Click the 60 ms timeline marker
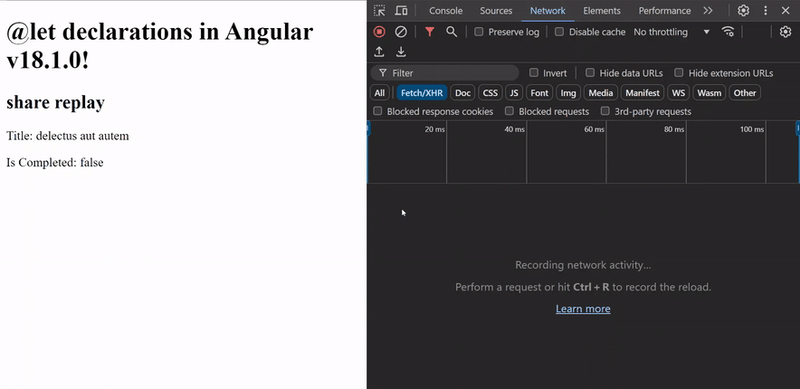The width and height of the screenshot is (800, 389). coord(594,129)
